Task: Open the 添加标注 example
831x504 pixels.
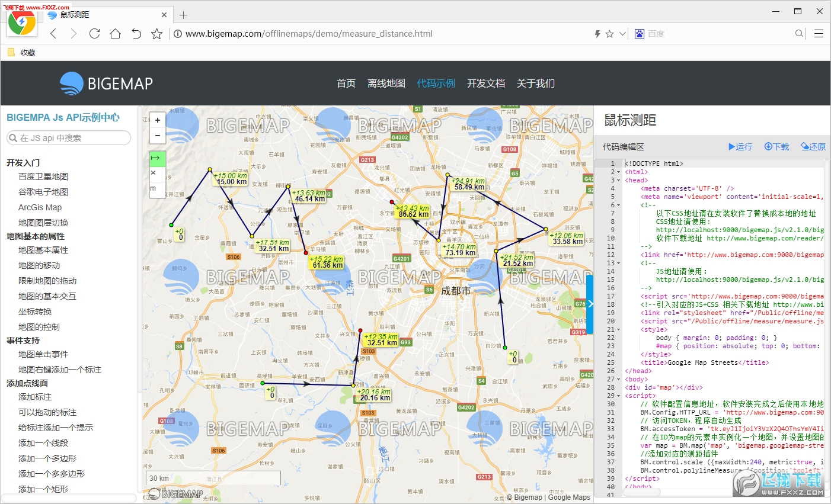Action: (x=35, y=397)
